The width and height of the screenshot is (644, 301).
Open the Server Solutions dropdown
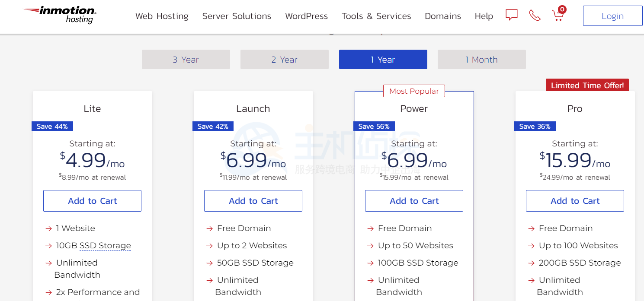pos(237,16)
